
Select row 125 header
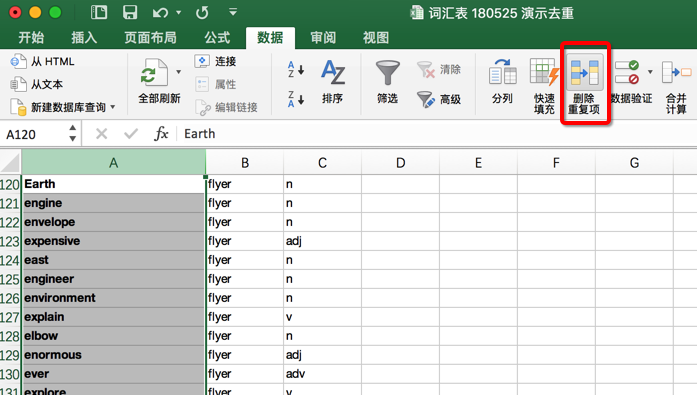point(10,279)
